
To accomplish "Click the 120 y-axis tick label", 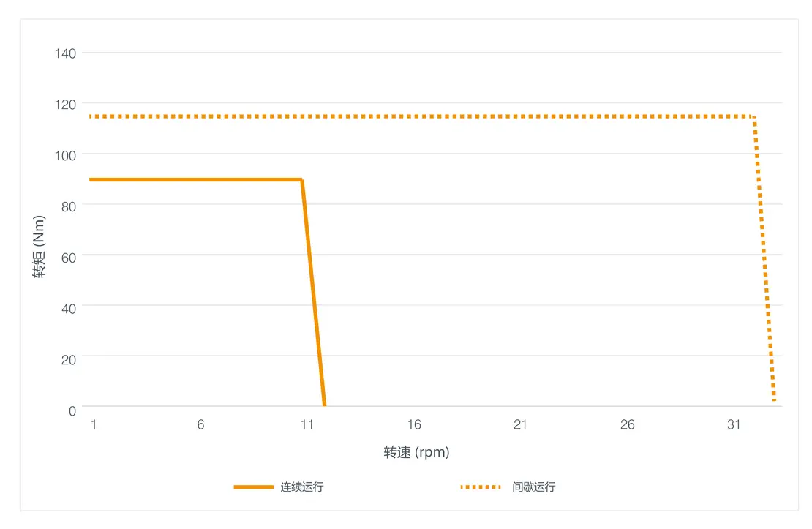I will pos(65,104).
